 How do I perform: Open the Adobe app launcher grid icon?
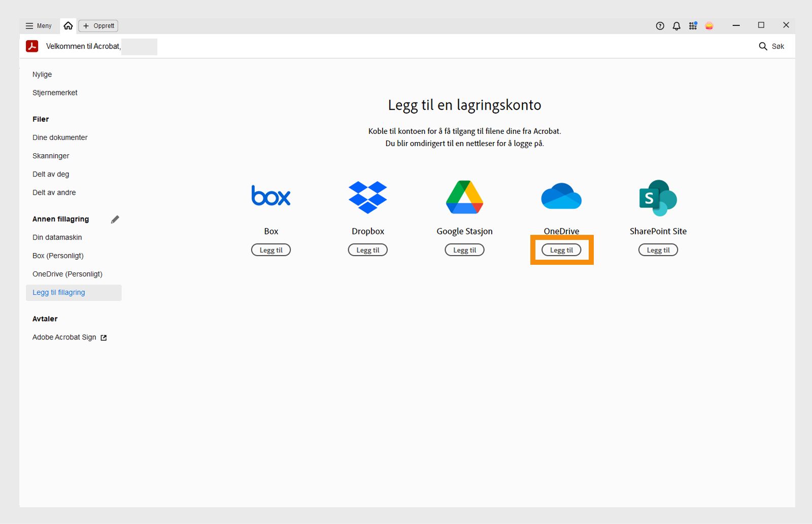point(693,25)
